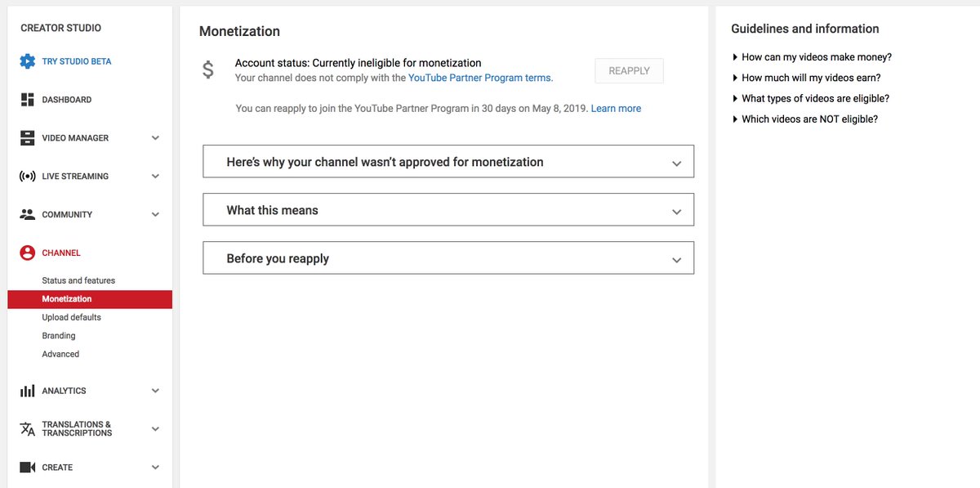The height and width of the screenshot is (488, 980).
Task: Select the Video Manager label
Action: point(75,138)
